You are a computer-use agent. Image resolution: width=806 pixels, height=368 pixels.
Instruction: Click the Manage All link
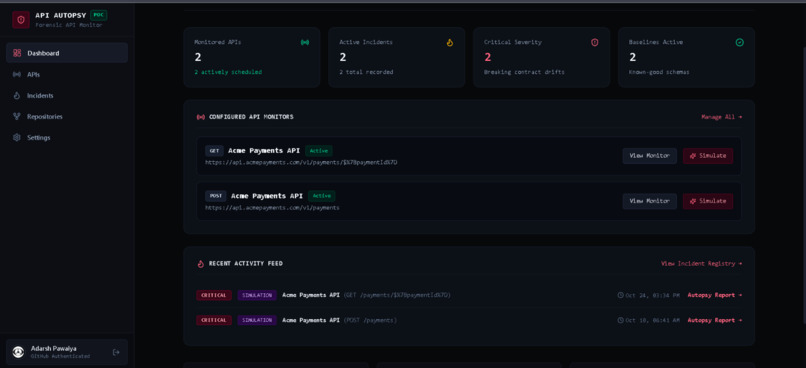(722, 117)
